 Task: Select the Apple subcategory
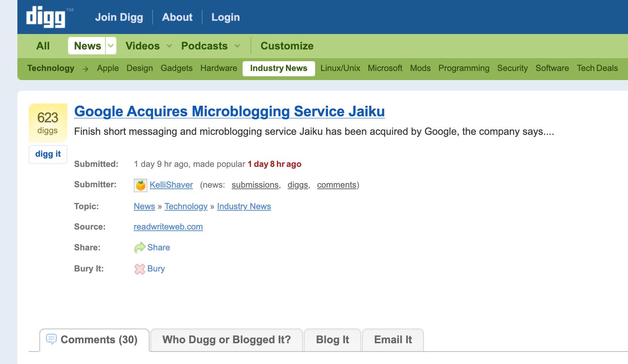[x=108, y=68]
